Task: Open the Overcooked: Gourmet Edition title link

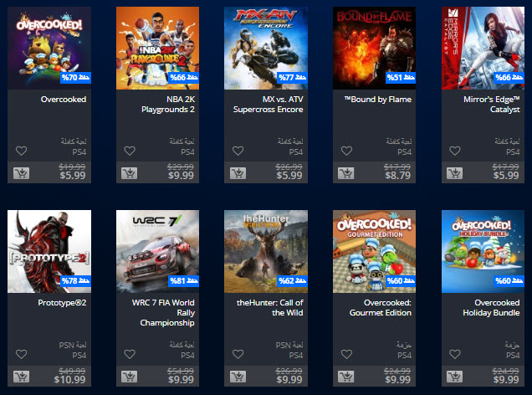Action: coord(381,307)
